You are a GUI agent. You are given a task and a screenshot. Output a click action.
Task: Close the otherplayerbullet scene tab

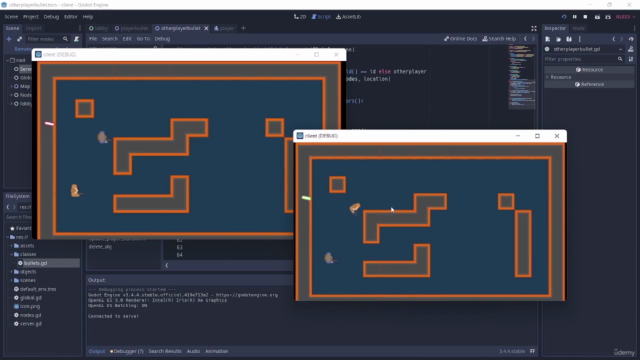pyautogui.click(x=206, y=28)
